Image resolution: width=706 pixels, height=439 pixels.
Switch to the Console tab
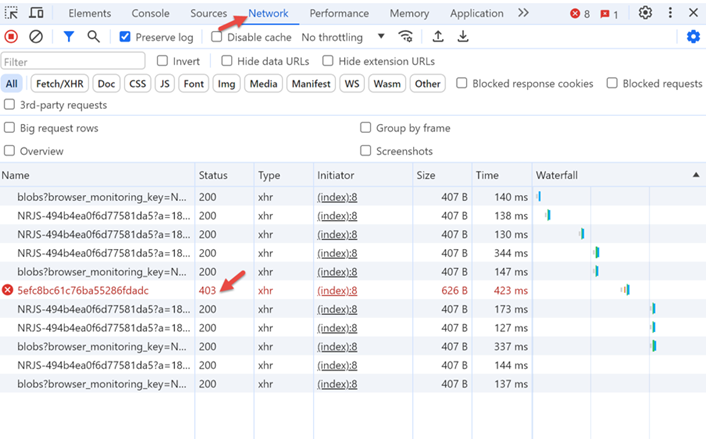tap(151, 13)
